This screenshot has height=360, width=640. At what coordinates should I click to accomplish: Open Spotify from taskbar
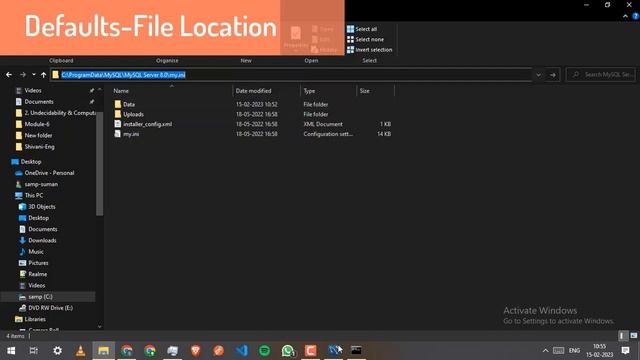pyautogui.click(x=264, y=351)
